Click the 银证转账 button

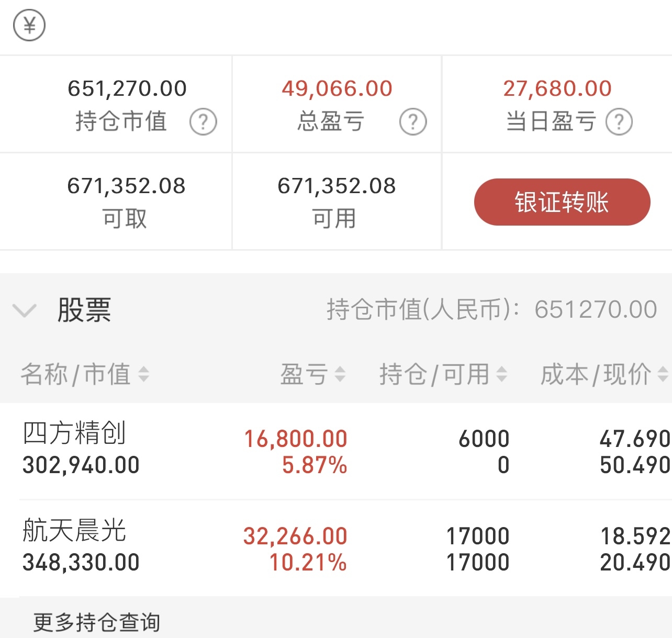[x=562, y=202]
